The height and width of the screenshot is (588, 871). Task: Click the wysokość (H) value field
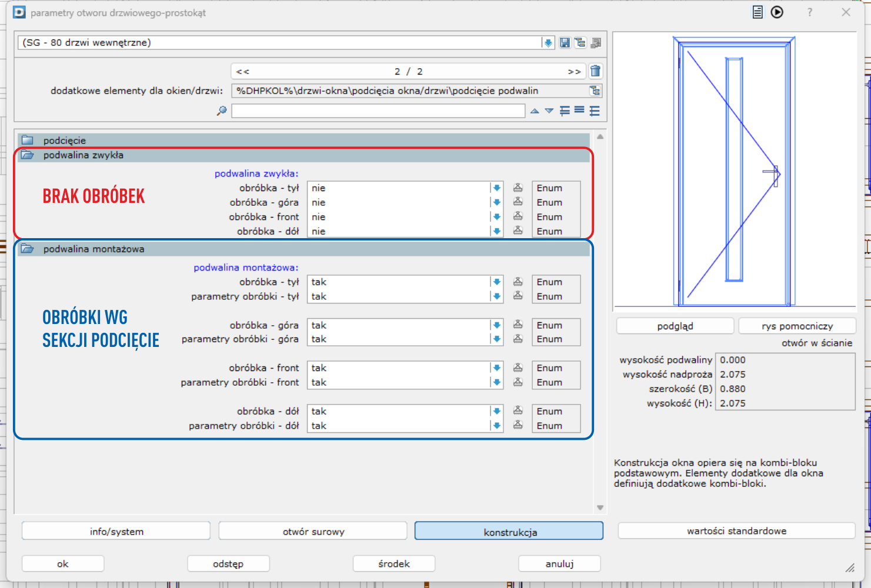pyautogui.click(x=785, y=403)
